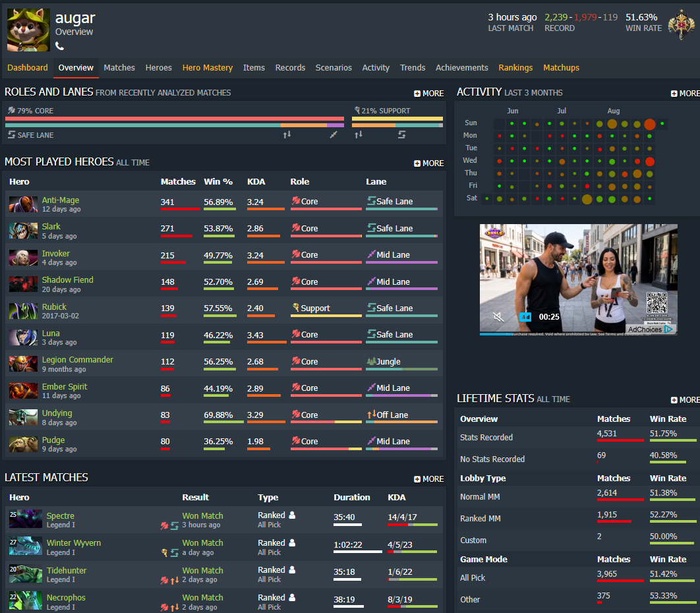Expand MORE for Latest Matches
700x613 pixels.
[428, 479]
